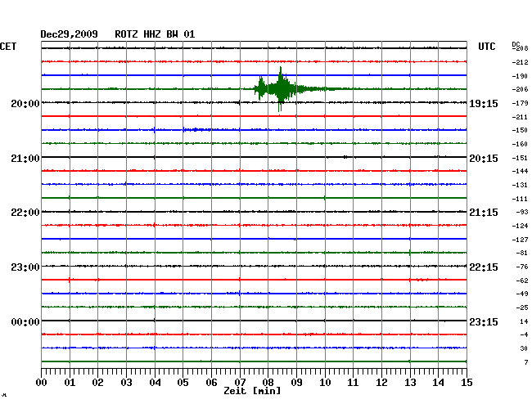532x404 pixels.
Task: Click the x-axis minute tick 10
Action: (x=325, y=382)
